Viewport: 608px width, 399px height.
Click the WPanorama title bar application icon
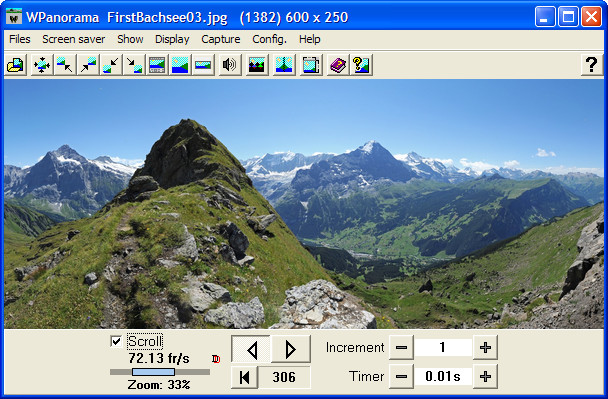[x=14, y=17]
